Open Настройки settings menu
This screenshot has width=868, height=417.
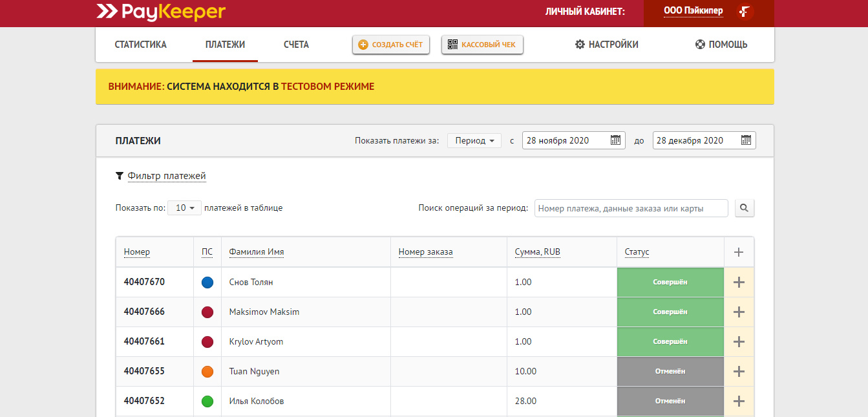tap(607, 45)
